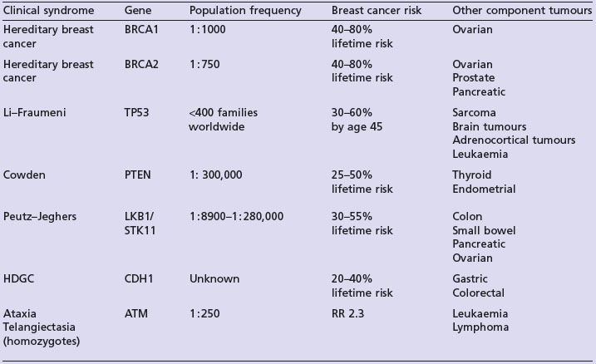This screenshot has height=364, width=596.
Task: Select the PTEN gene cell
Action: (139, 175)
